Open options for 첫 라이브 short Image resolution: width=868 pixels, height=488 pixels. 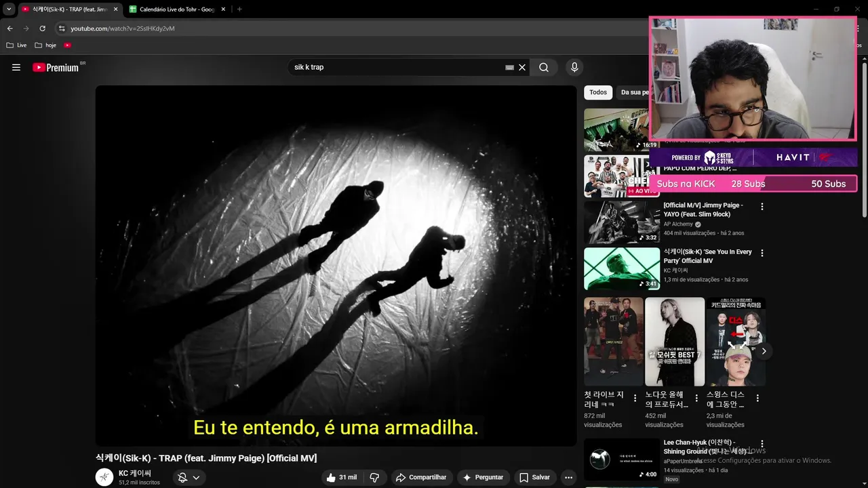click(635, 399)
